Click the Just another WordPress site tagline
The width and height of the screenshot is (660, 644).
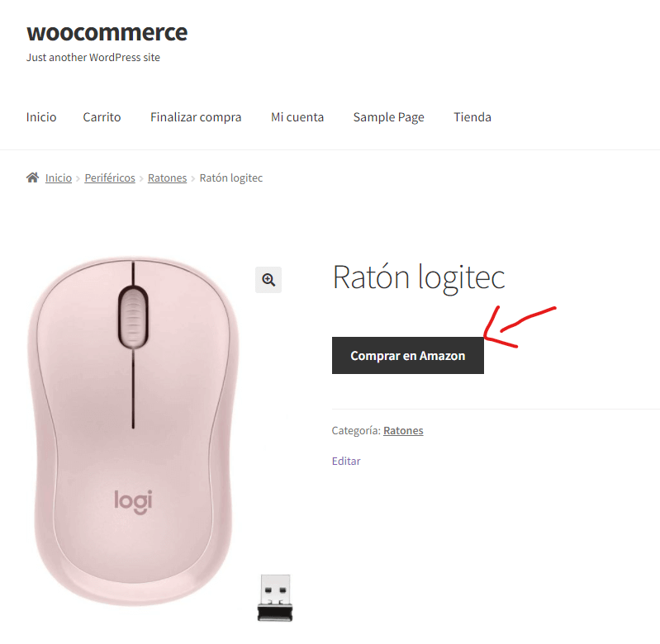pos(93,57)
